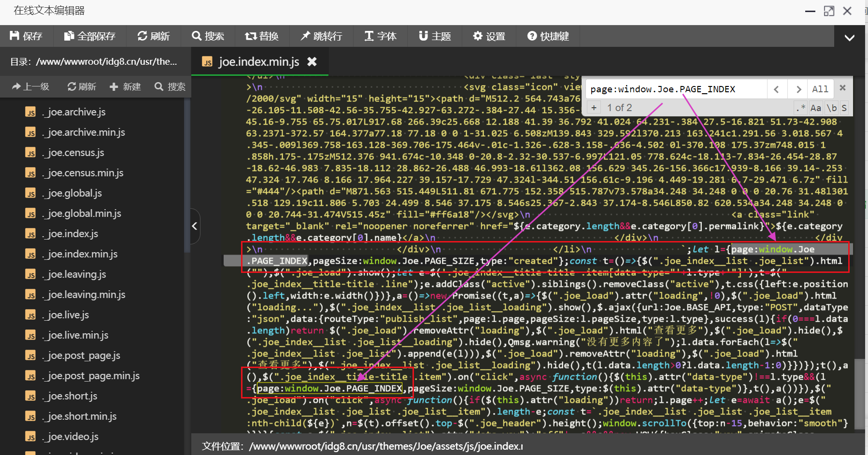
Task: Open the Font (字体) settings
Action: point(380,36)
